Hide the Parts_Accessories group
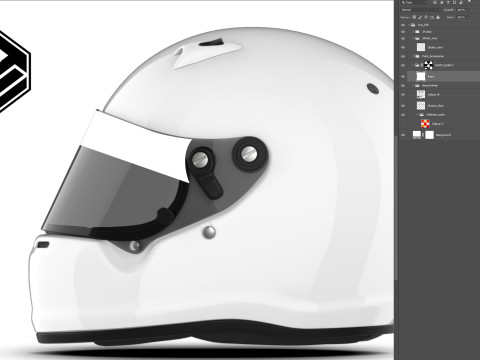Image resolution: width=480 pixels, height=360 pixels. [403, 56]
